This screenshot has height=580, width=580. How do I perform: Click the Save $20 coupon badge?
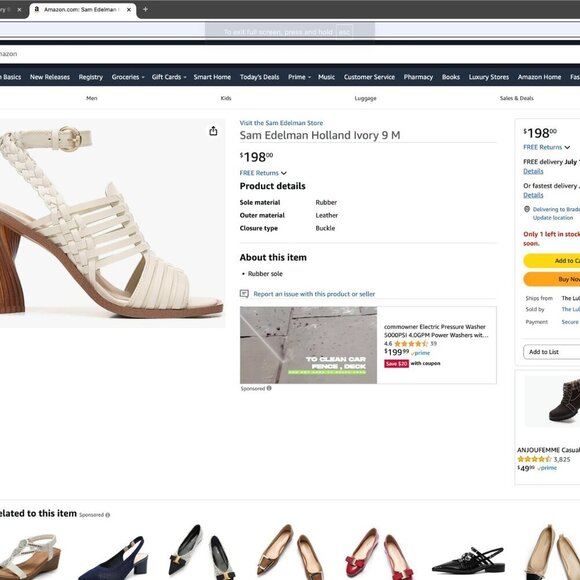coord(396,364)
